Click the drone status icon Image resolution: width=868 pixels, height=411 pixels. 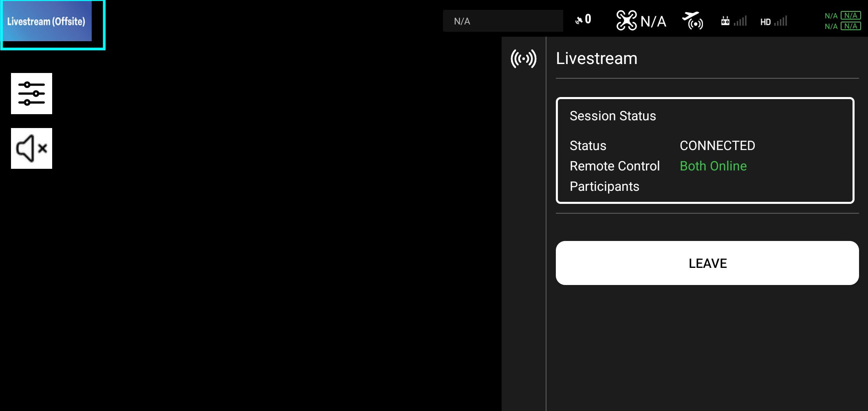(626, 20)
